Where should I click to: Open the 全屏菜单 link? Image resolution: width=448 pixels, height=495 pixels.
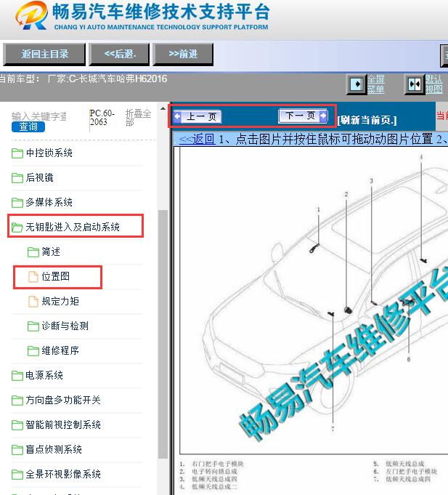[x=376, y=84]
